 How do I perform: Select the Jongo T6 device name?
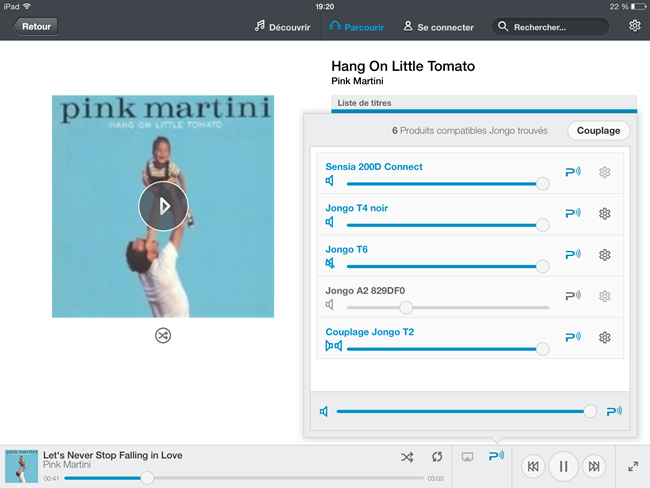pos(347,249)
